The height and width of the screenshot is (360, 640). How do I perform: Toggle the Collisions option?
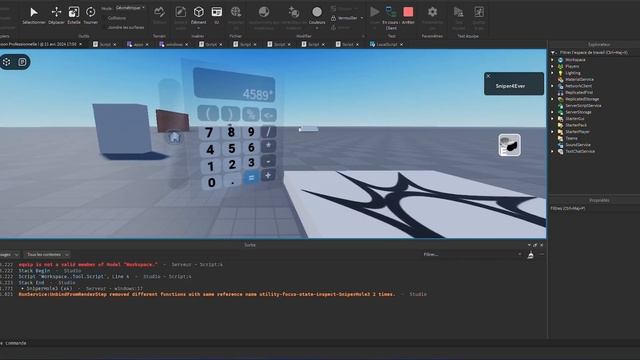pyautogui.click(x=117, y=18)
